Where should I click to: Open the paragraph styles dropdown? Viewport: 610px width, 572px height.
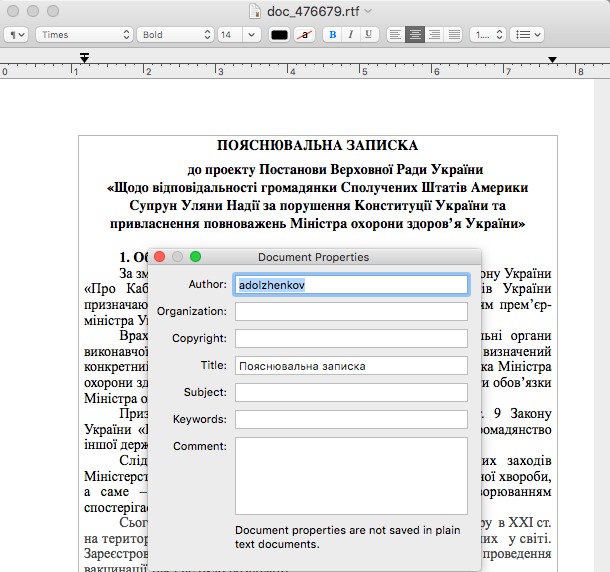click(x=17, y=34)
